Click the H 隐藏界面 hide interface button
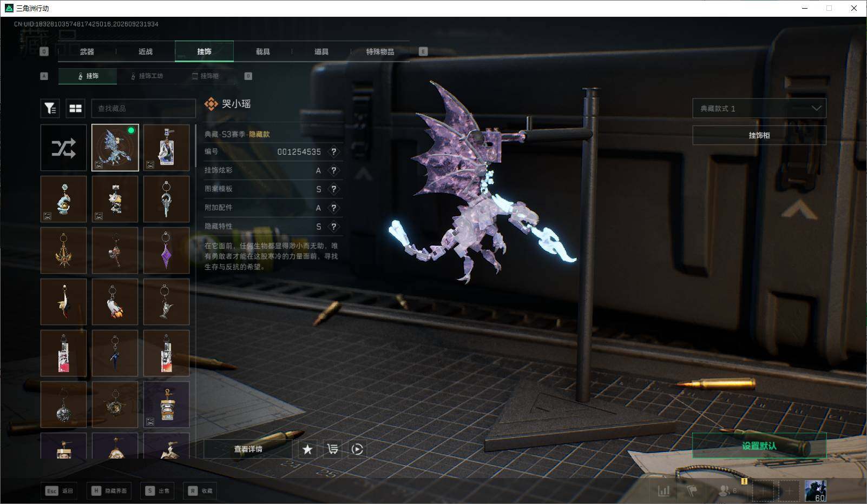Viewport: 867px width, 504px height. pos(109,491)
